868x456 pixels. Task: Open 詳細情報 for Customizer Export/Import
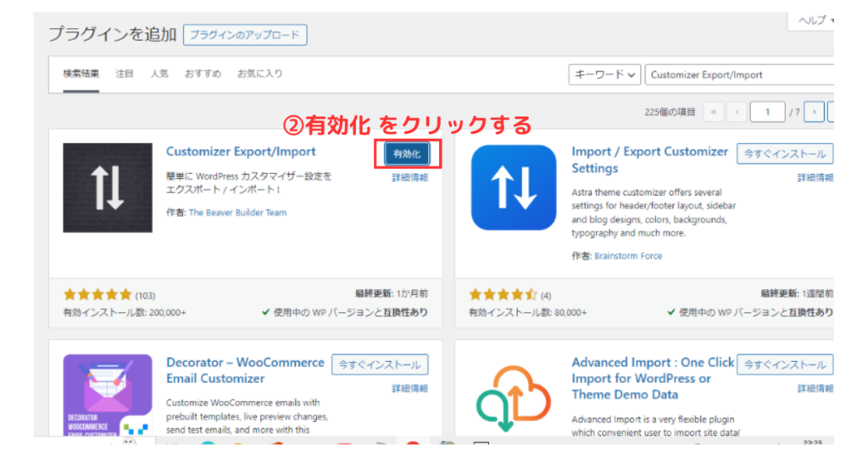pyautogui.click(x=409, y=178)
